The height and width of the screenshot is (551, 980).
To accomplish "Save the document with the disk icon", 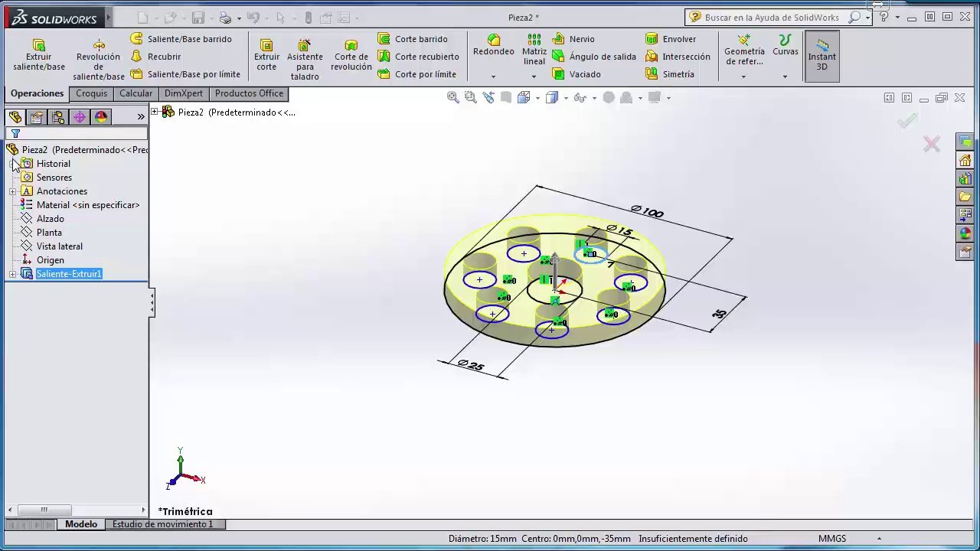I will pos(198,18).
